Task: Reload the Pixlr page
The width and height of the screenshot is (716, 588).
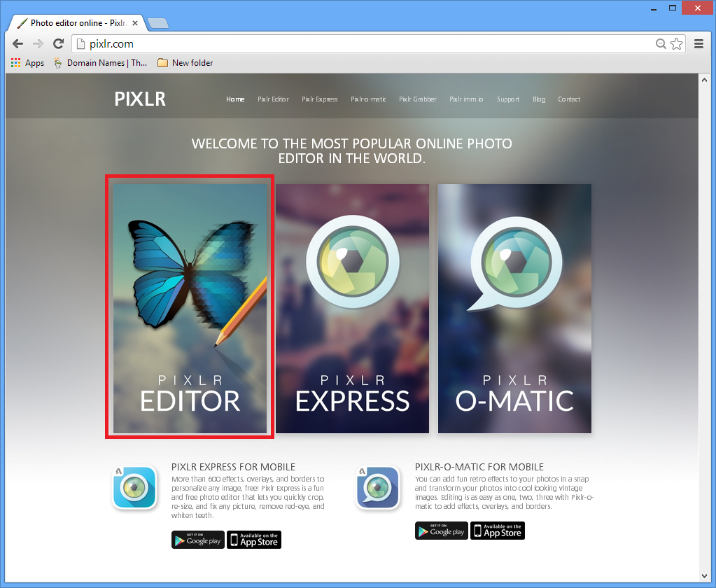Action: pos(59,44)
